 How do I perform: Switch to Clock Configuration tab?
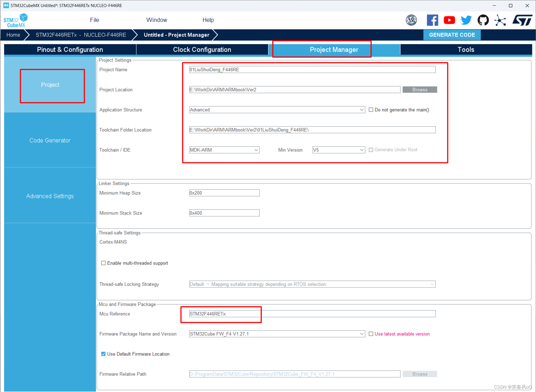coord(202,50)
